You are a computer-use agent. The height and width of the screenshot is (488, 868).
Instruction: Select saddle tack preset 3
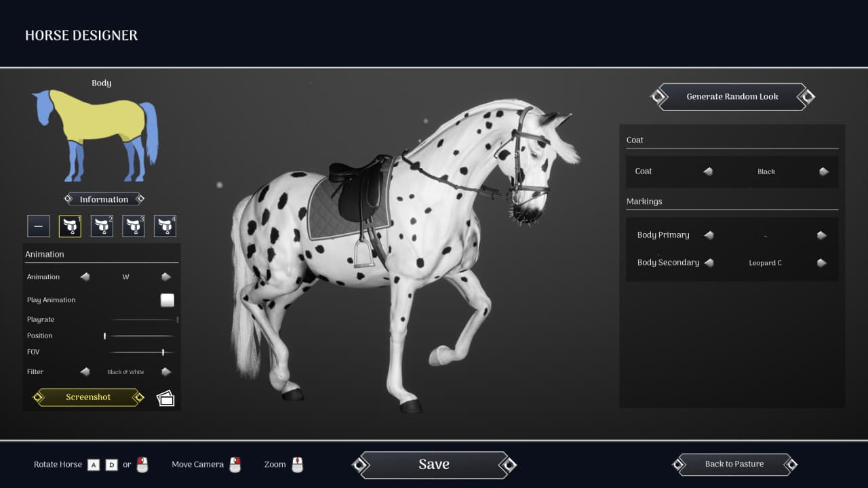click(134, 226)
